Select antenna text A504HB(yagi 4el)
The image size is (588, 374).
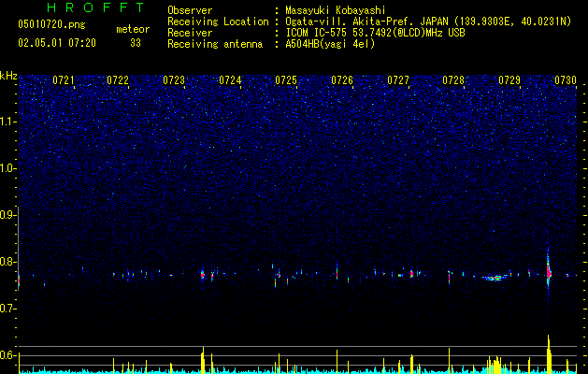click(x=330, y=44)
